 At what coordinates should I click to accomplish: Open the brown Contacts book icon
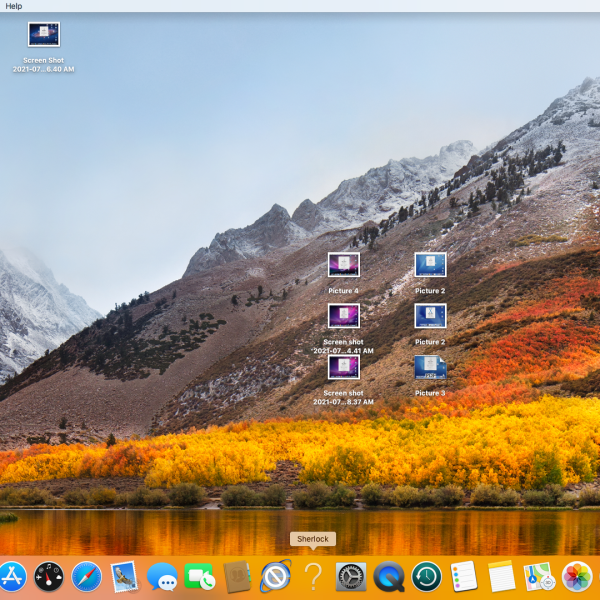[x=237, y=576]
